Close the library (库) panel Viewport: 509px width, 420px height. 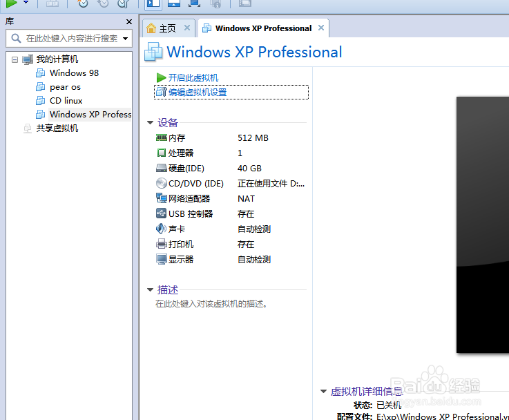click(x=129, y=21)
